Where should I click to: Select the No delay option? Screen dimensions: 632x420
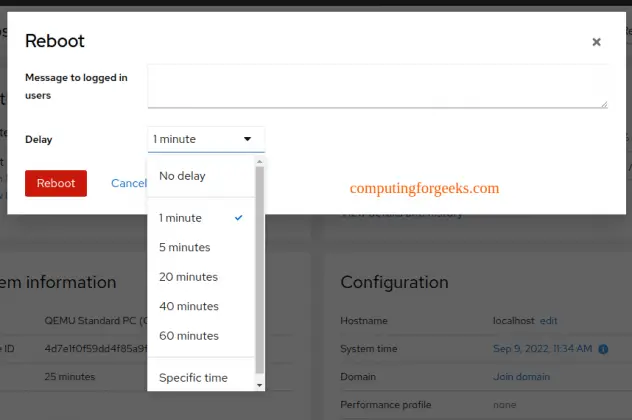click(182, 176)
